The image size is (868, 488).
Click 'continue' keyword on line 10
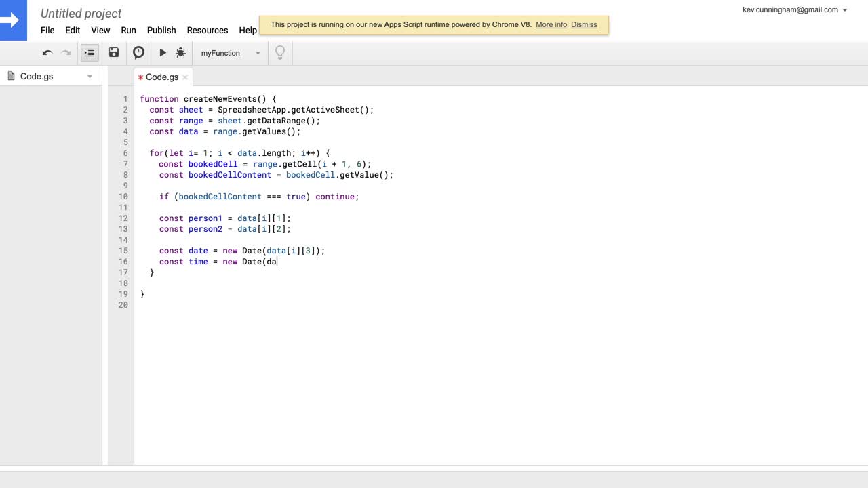click(x=335, y=197)
